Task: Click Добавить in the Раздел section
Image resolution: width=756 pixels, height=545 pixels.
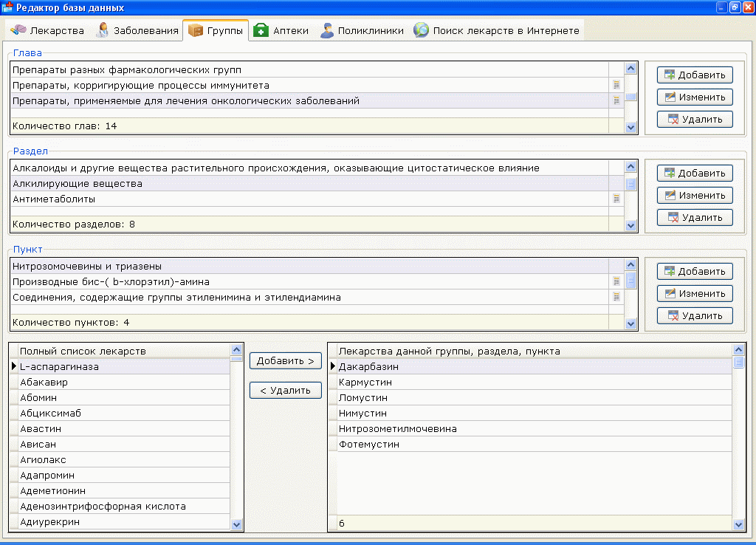Action: coord(695,173)
